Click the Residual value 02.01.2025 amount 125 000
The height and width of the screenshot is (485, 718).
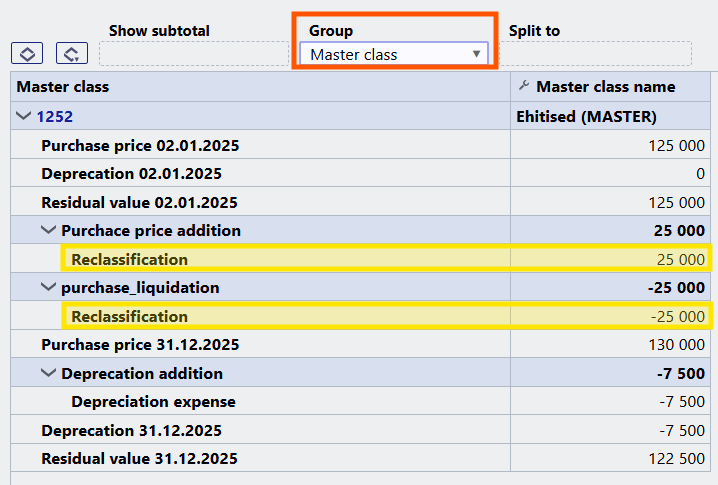(x=676, y=202)
